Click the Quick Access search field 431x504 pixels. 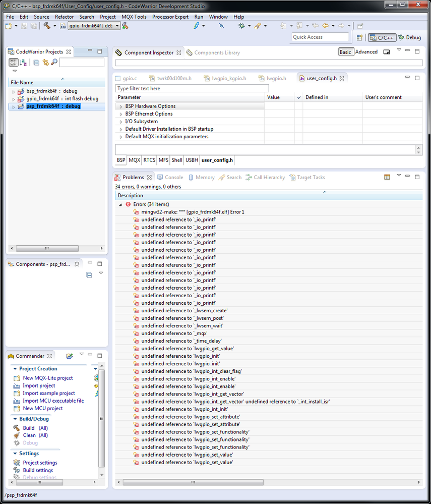(320, 37)
